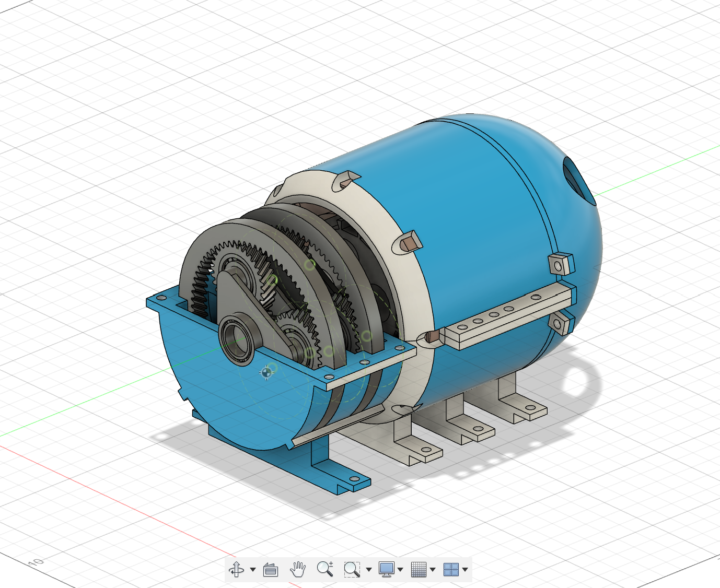Expand the Grid and Snaps dropdown arrow
Screen dimensions: 720x588
tap(433, 570)
